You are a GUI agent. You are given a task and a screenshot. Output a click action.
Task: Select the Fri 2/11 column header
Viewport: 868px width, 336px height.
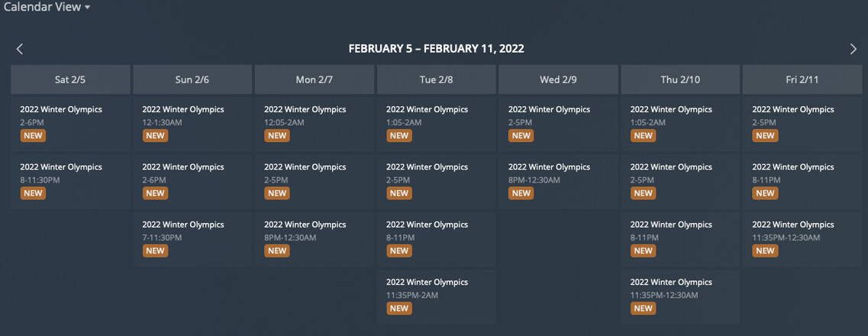pos(802,79)
